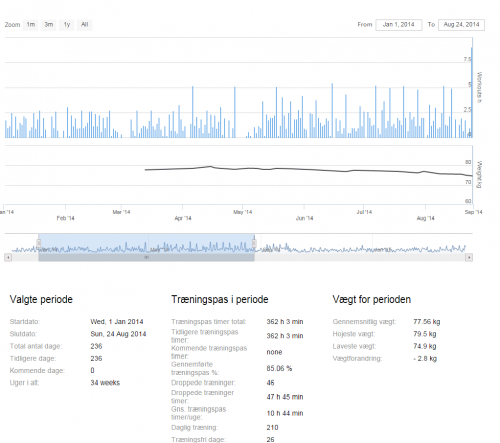Image resolution: width=500 pixels, height=443 pixels.
Task: Set zoom range to 3m
Action: coord(49,25)
